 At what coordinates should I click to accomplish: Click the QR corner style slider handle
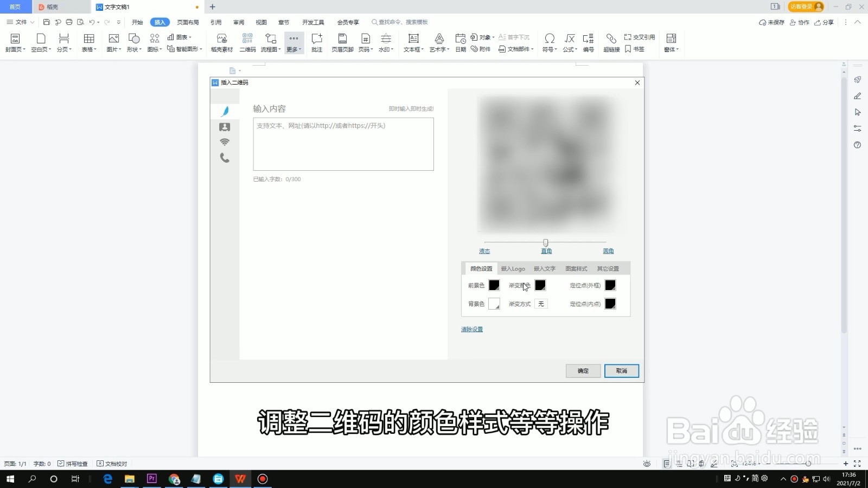coord(545,242)
